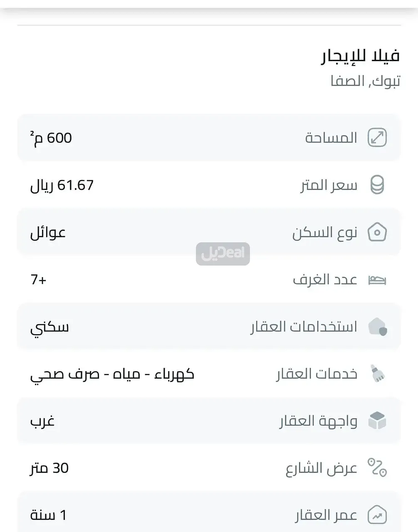418x532 pixels.
Task: Tap the 'سكني' property usage value
Action: coord(49,328)
